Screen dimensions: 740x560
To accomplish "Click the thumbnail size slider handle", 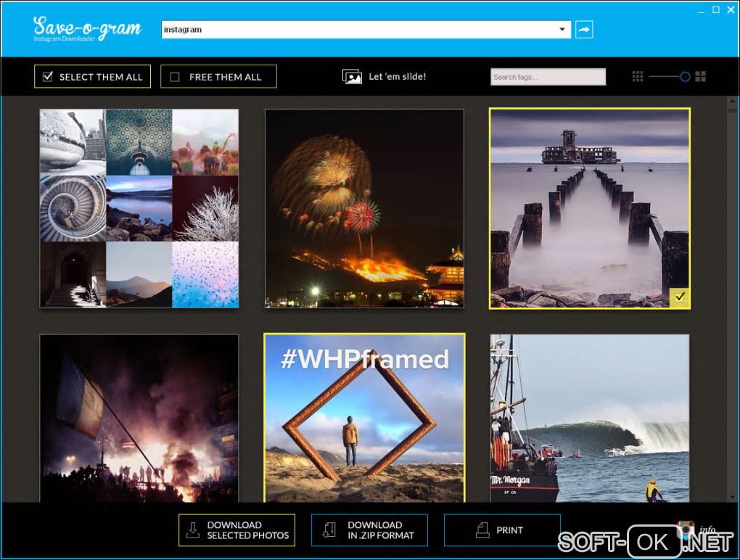I will coord(685,76).
